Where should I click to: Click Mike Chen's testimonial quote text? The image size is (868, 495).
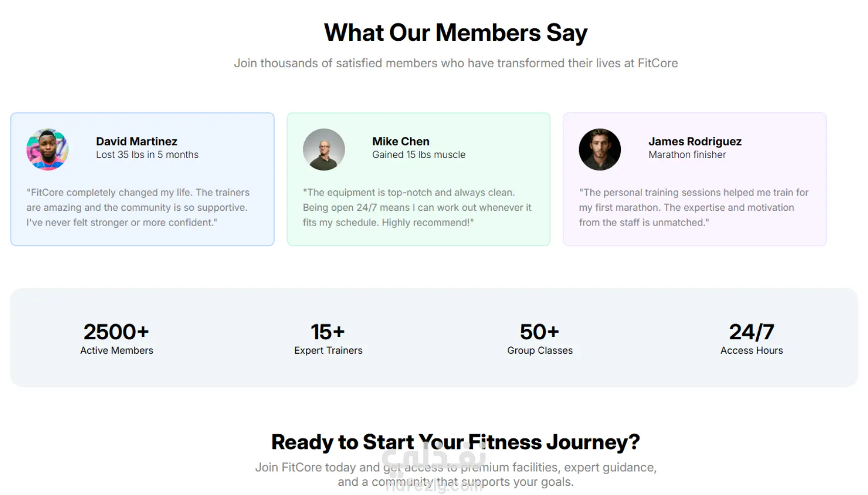417,207
